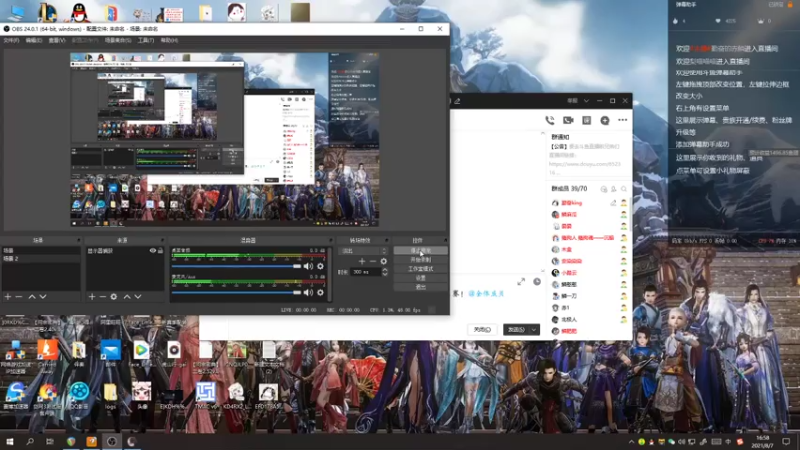Remove the selected scene with minus icon
Viewport: 800px width, 450px height.
click(19, 296)
